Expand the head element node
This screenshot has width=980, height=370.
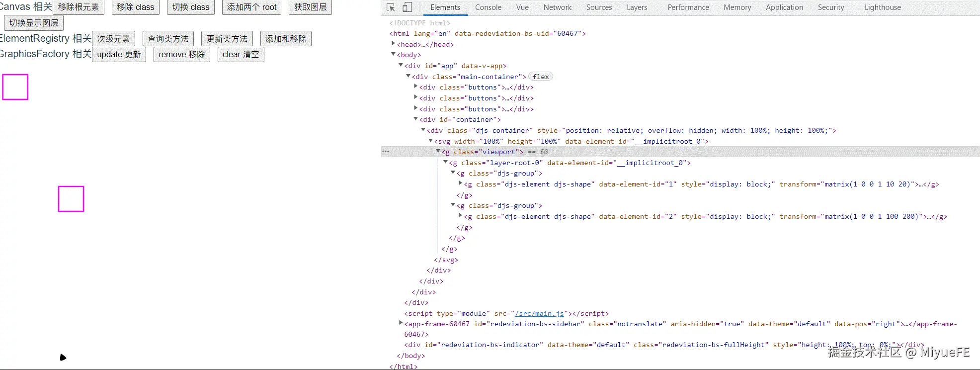pyautogui.click(x=393, y=44)
